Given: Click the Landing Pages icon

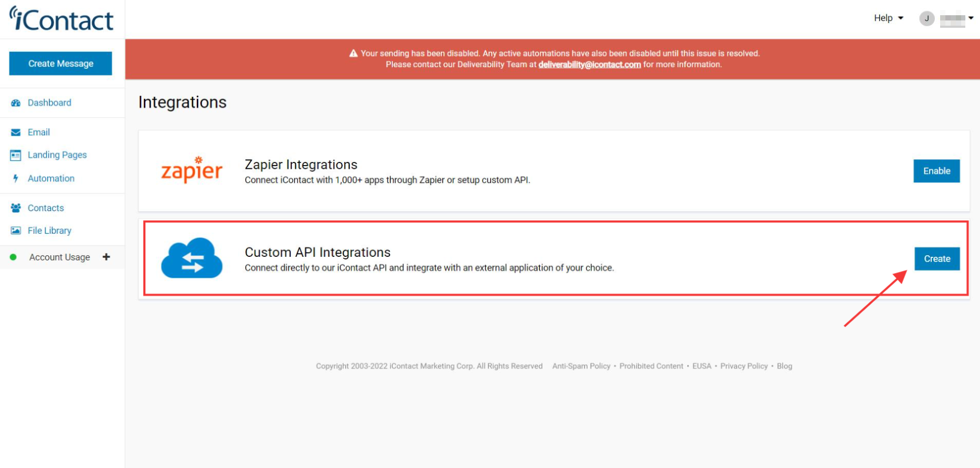Looking at the screenshot, I should pos(16,155).
